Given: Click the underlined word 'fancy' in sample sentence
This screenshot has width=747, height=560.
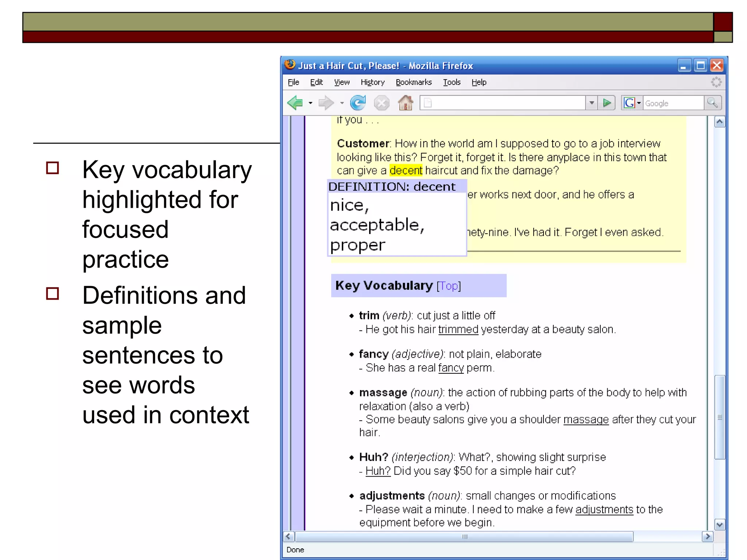Looking at the screenshot, I should click(451, 368).
